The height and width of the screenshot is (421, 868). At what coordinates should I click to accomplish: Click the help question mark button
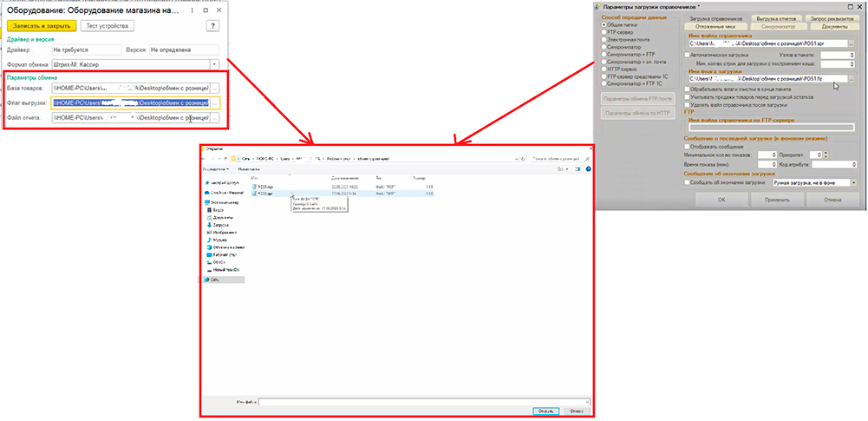tap(213, 26)
